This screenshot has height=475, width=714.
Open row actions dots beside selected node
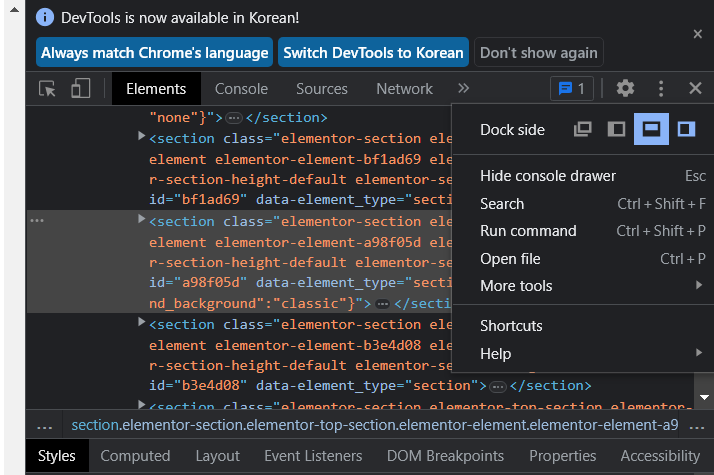(37, 220)
